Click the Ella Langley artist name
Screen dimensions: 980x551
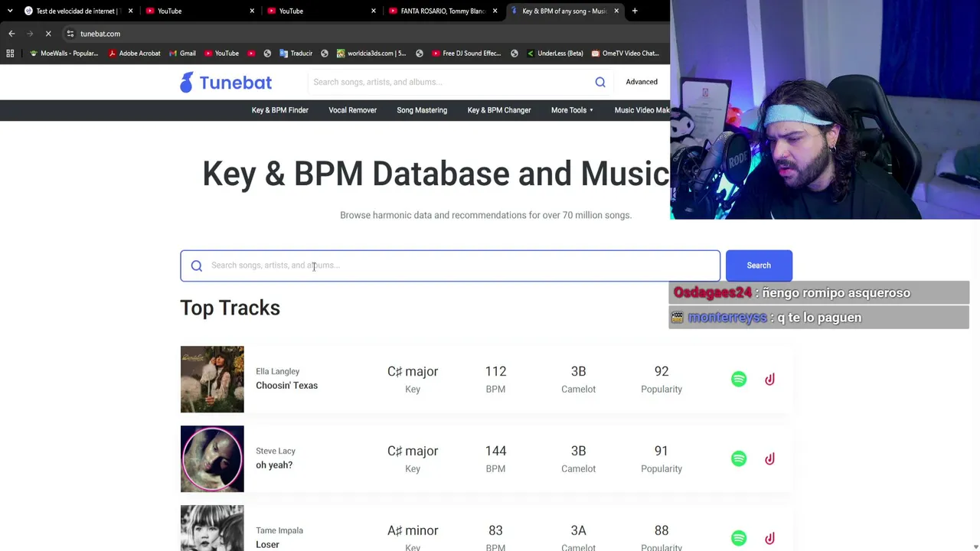pyautogui.click(x=277, y=371)
